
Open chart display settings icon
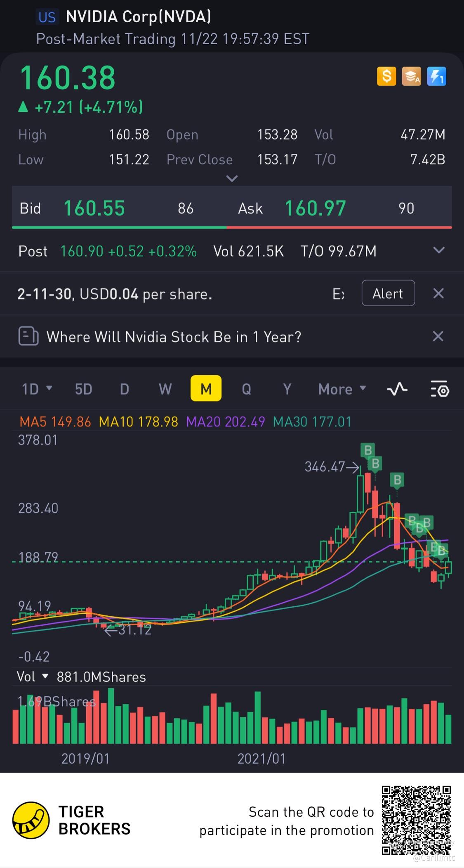(x=440, y=389)
